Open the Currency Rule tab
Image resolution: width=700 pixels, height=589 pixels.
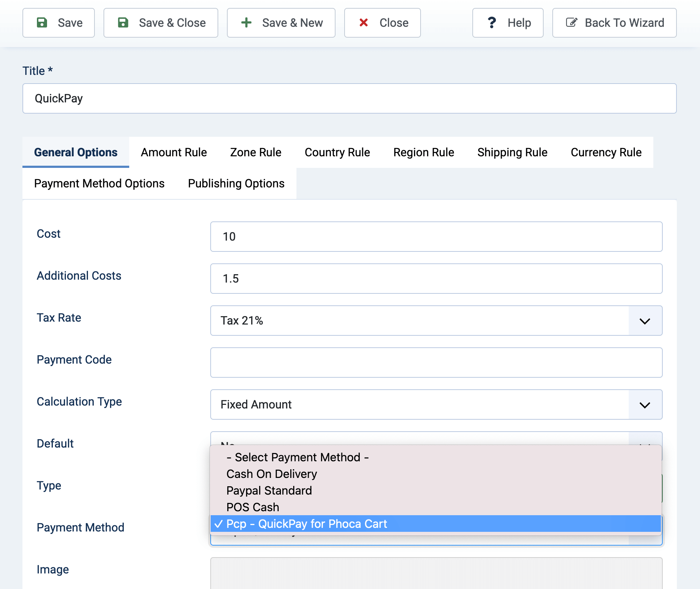606,152
